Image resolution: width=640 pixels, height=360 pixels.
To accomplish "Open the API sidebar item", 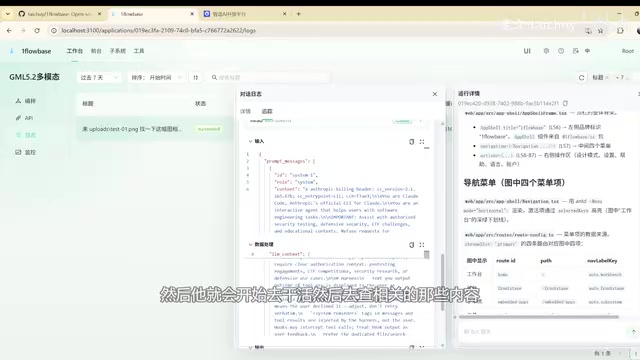I will [x=24, y=118].
